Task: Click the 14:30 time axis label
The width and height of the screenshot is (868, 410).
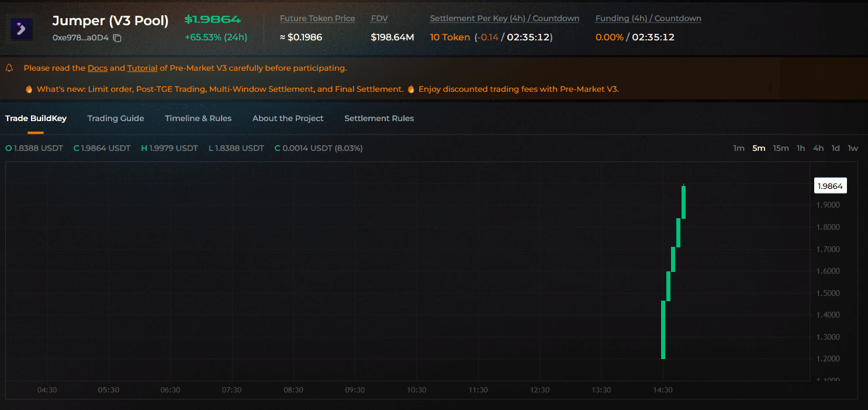Action: tap(663, 390)
